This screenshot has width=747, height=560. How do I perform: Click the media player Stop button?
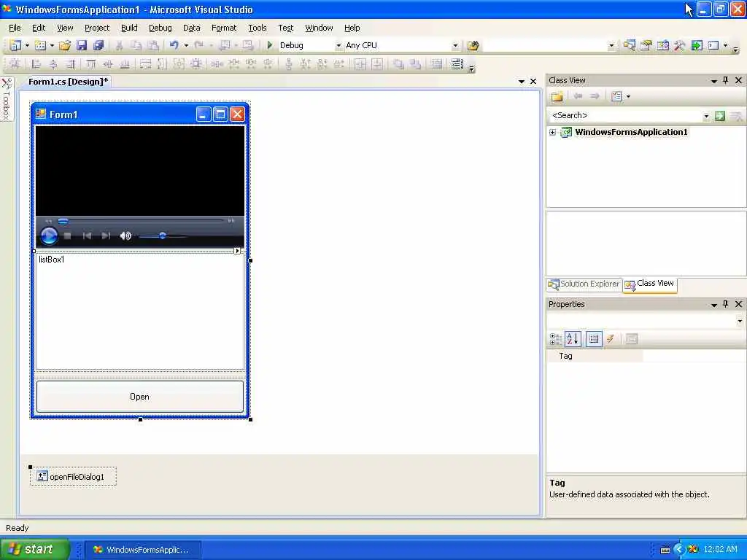point(68,236)
